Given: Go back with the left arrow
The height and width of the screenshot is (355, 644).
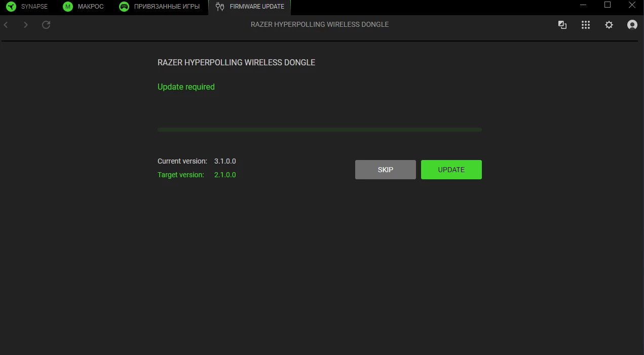Looking at the screenshot, I should point(6,25).
